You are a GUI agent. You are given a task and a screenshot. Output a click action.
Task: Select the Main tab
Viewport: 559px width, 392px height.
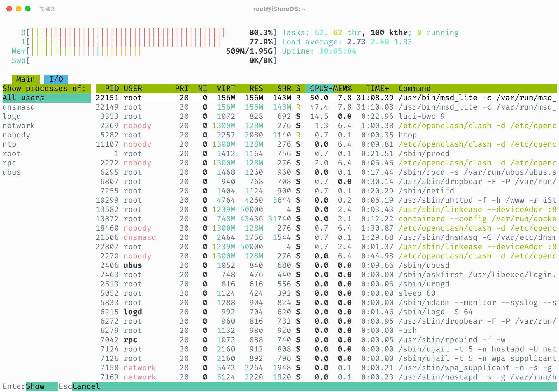pyautogui.click(x=25, y=79)
